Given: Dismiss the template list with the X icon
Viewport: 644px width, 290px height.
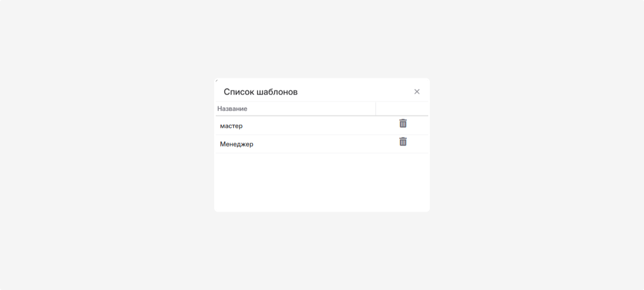Looking at the screenshot, I should 417,92.
